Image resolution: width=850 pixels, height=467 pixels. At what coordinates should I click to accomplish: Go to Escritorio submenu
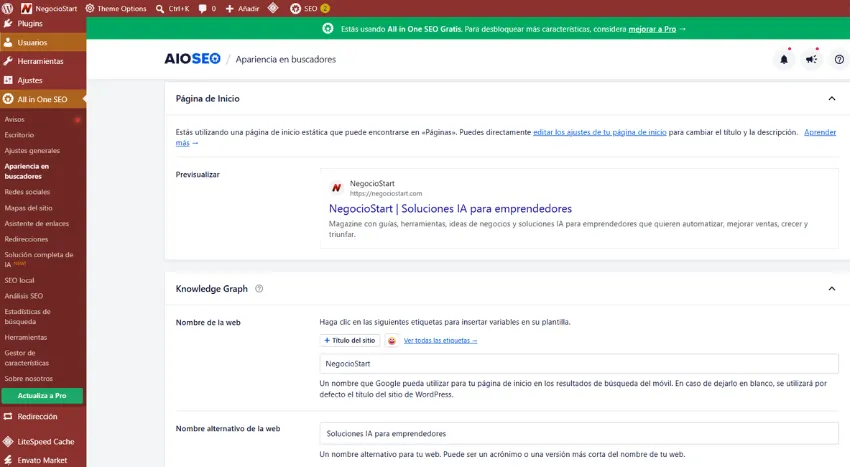pos(19,135)
